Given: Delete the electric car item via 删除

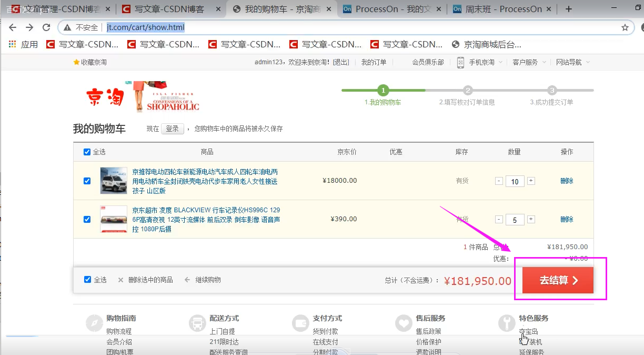Looking at the screenshot, I should pyautogui.click(x=567, y=181).
